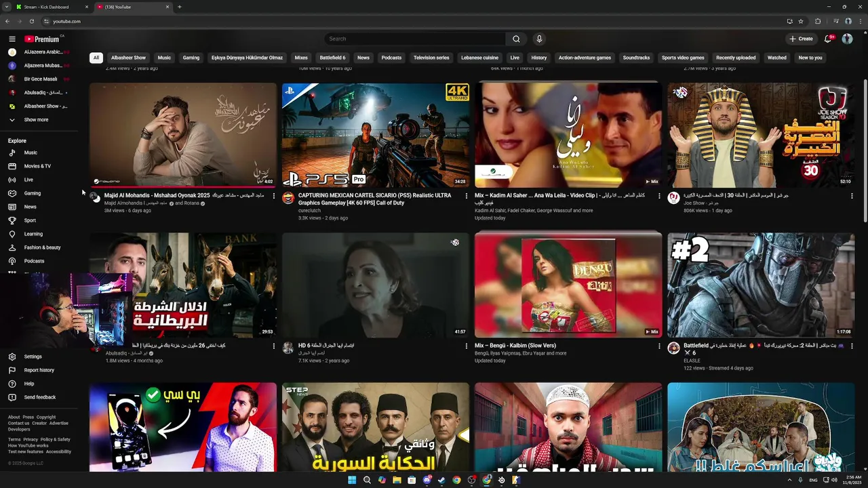Select the Albasheer Show filter chip

tap(128, 58)
